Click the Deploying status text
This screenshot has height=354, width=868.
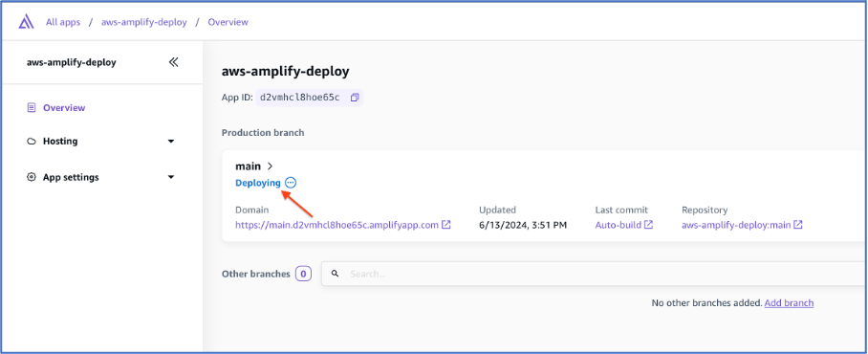click(x=258, y=183)
